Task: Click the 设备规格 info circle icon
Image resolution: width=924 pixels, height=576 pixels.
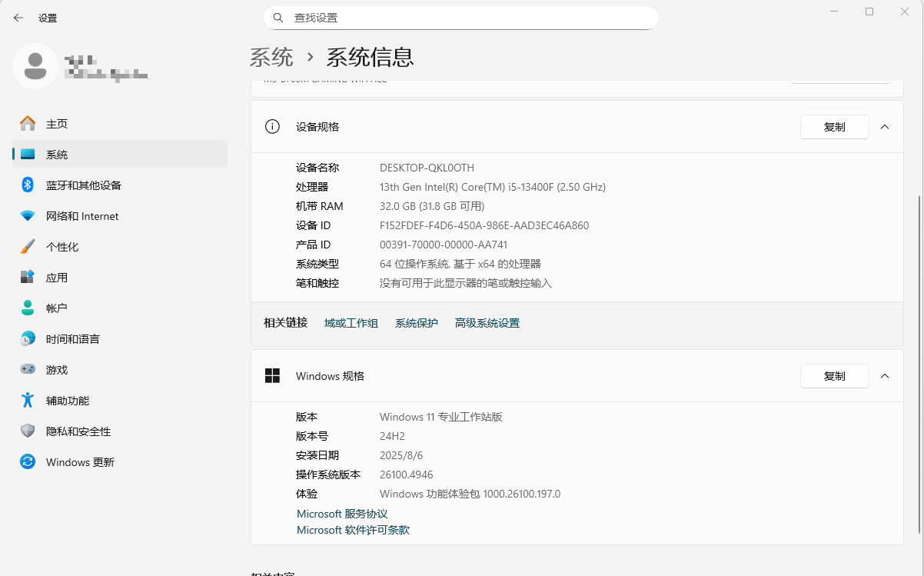Action: click(272, 127)
